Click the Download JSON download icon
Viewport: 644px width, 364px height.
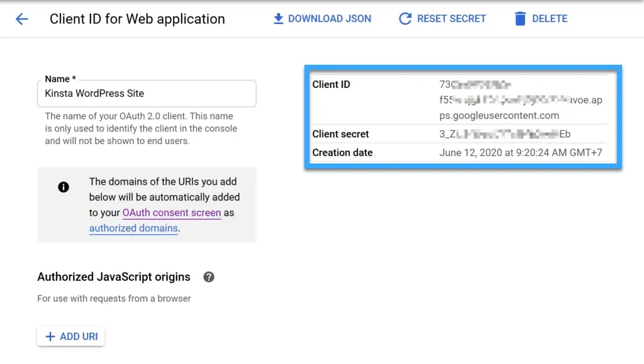pos(279,18)
